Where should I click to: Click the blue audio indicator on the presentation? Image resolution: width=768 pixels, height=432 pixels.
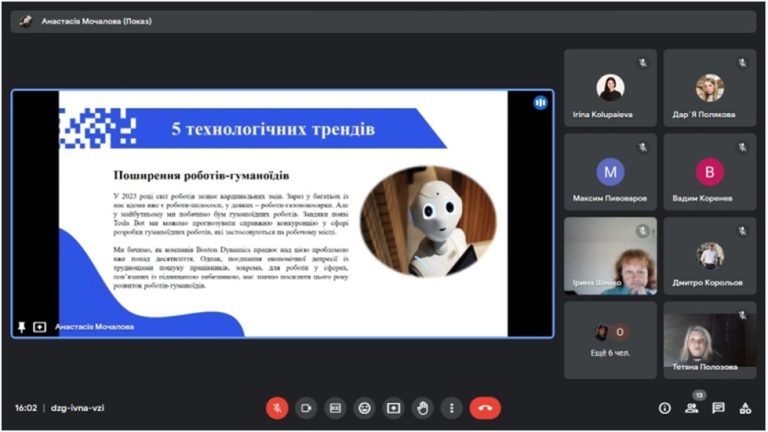[540, 103]
